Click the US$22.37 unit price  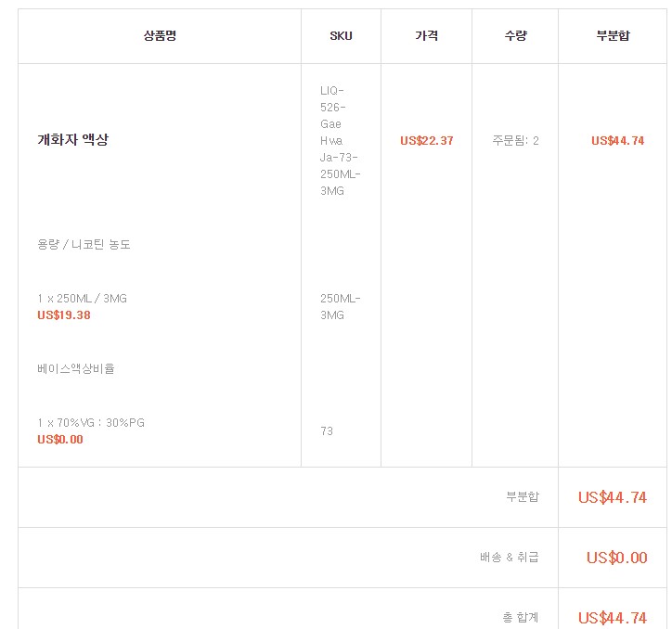click(x=427, y=141)
